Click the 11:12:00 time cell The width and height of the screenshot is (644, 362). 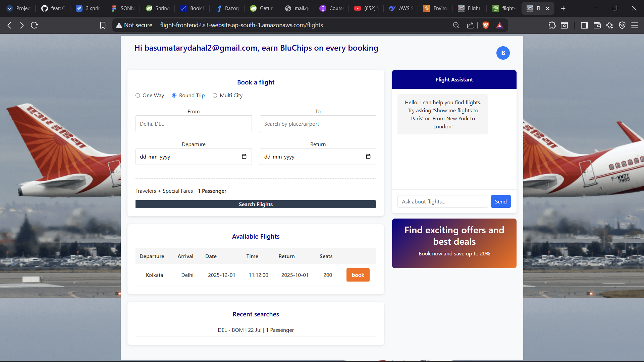[x=258, y=275]
